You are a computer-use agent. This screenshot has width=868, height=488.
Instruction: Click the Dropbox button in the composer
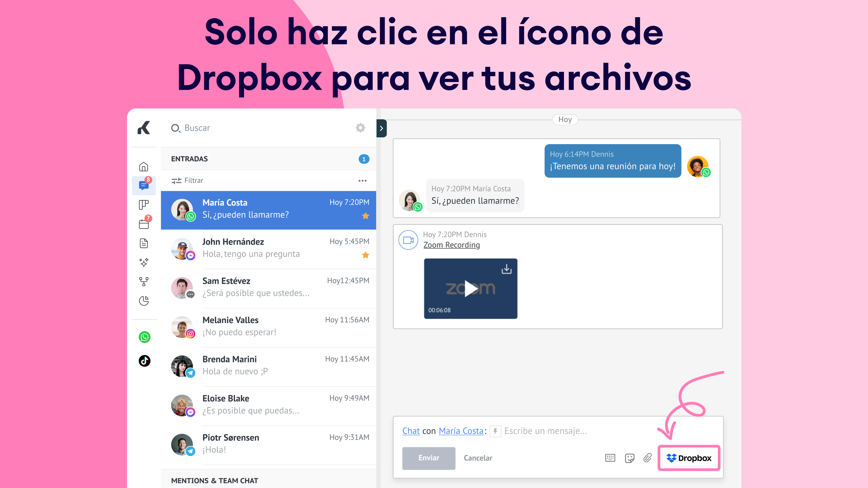pyautogui.click(x=689, y=458)
